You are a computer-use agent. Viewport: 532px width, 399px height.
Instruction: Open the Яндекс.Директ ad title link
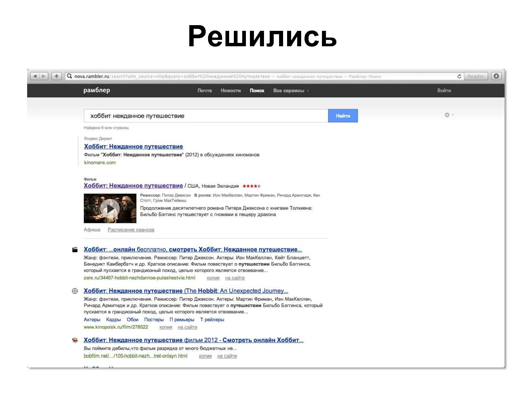133,147
